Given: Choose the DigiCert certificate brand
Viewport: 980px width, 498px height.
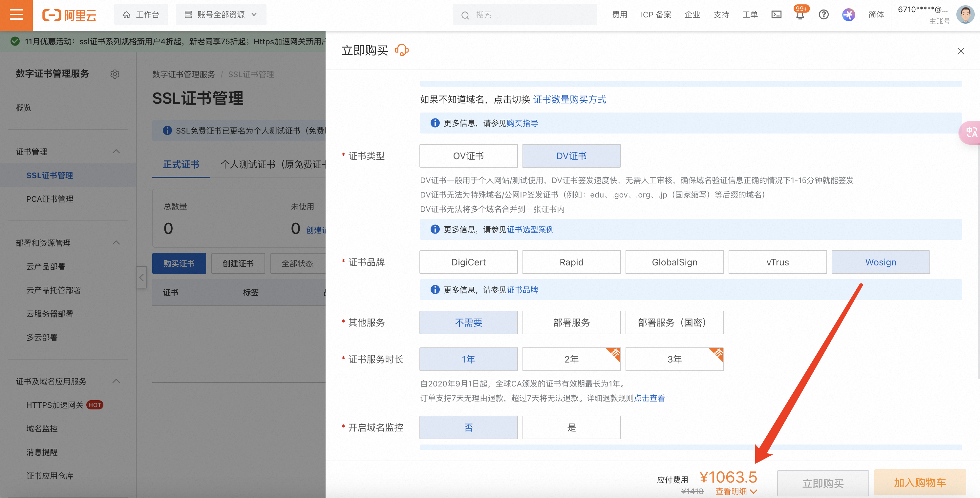Looking at the screenshot, I should [468, 262].
